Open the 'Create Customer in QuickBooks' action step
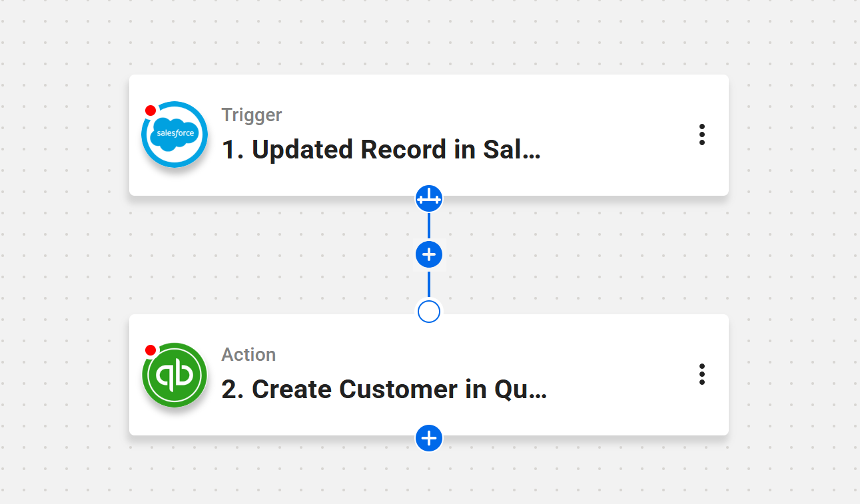This screenshot has width=860, height=504. pos(399,389)
